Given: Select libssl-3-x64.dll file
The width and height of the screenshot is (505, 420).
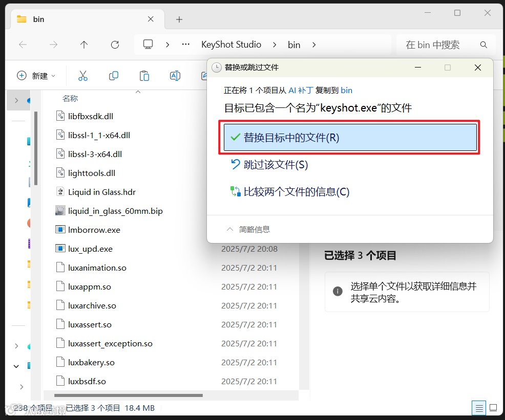Looking at the screenshot, I should (95, 154).
